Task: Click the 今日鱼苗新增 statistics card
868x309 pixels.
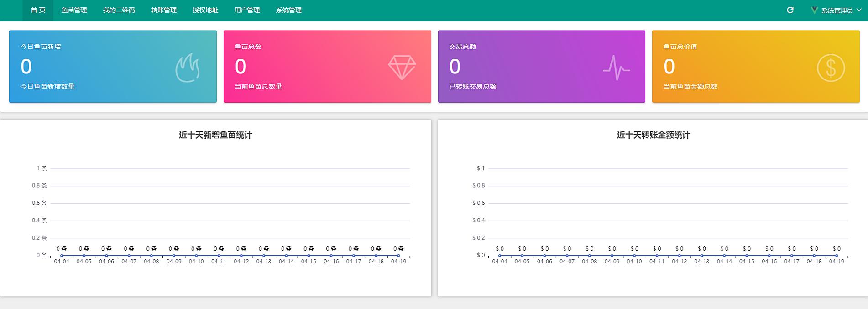Action: pos(113,66)
